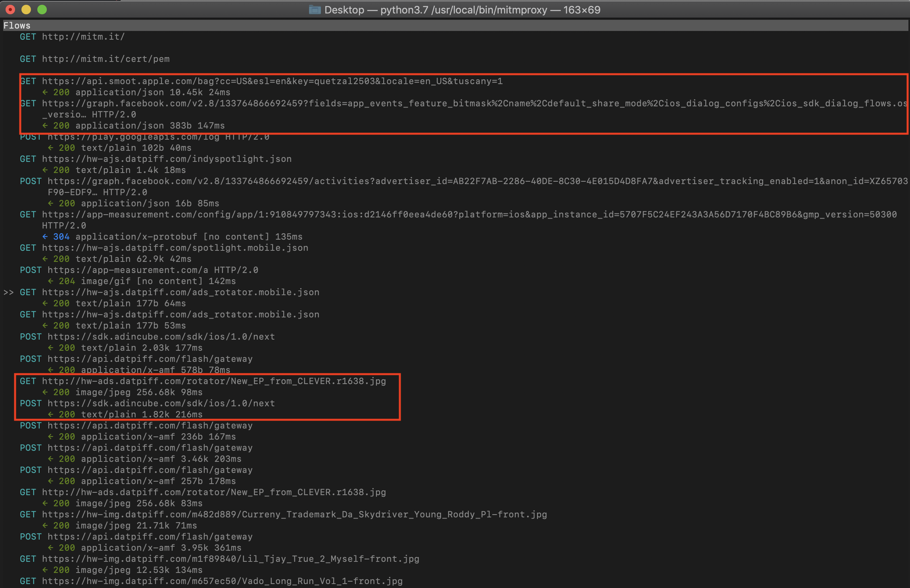Click the x-amf response showing 3.95k 361ms

(144, 548)
